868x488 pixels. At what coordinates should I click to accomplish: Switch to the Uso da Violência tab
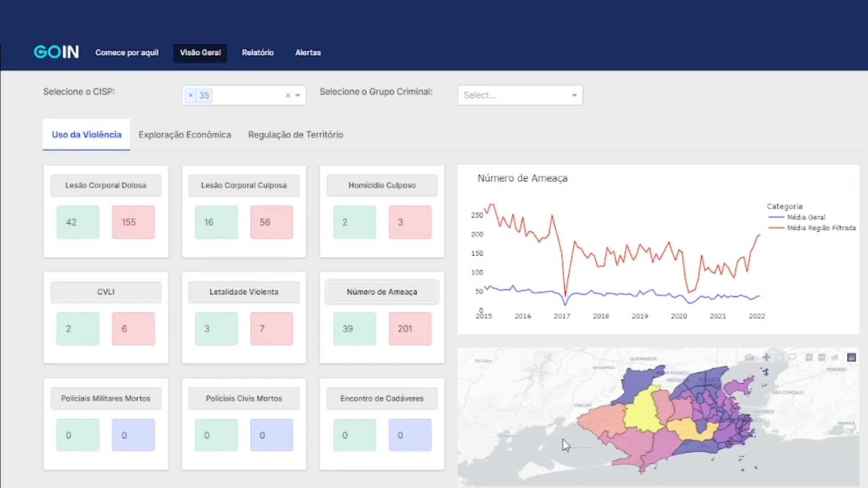point(86,135)
